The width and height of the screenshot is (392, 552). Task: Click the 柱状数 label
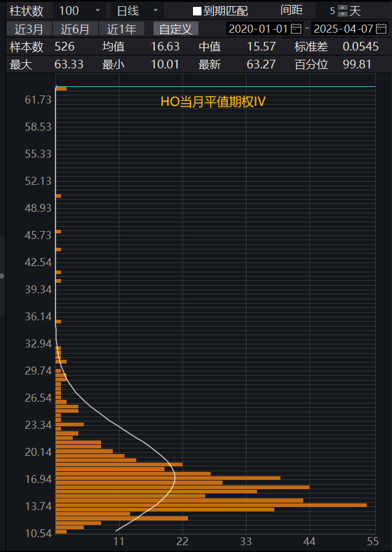(27, 11)
